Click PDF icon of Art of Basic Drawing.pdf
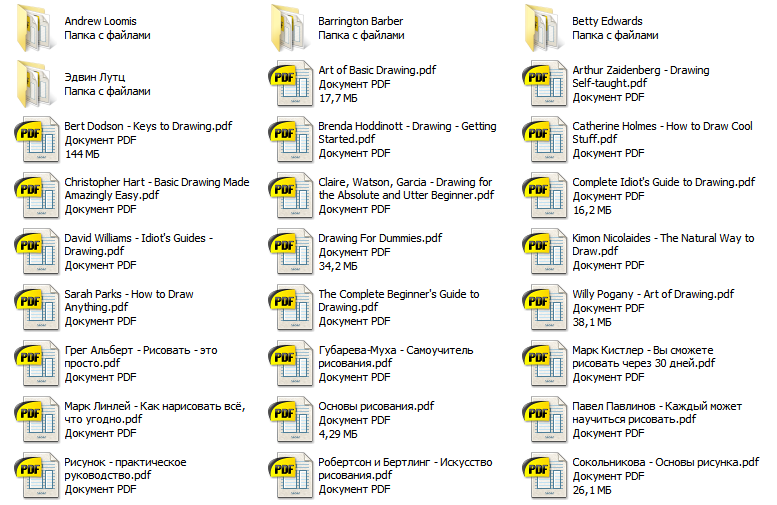Screen dimensions: 777x505 292,83
